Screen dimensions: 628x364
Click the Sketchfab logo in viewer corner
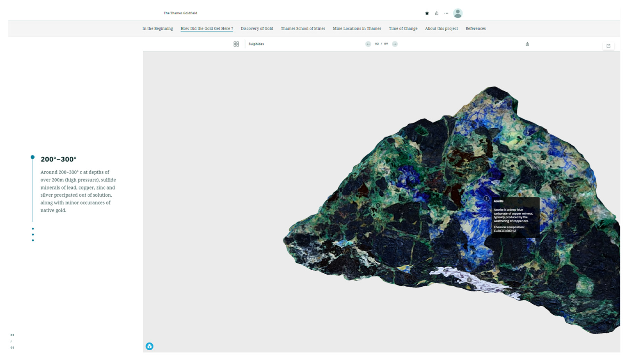click(x=149, y=346)
